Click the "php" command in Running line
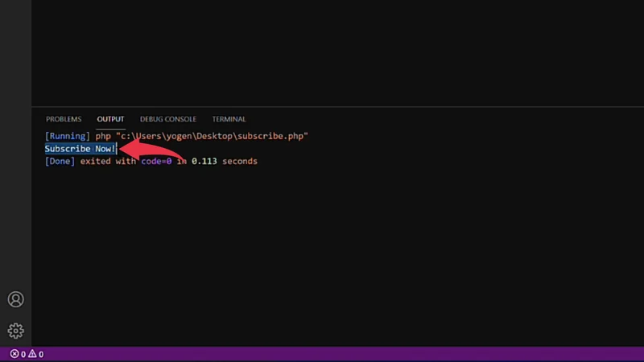The width and height of the screenshot is (644, 362). pos(103,137)
